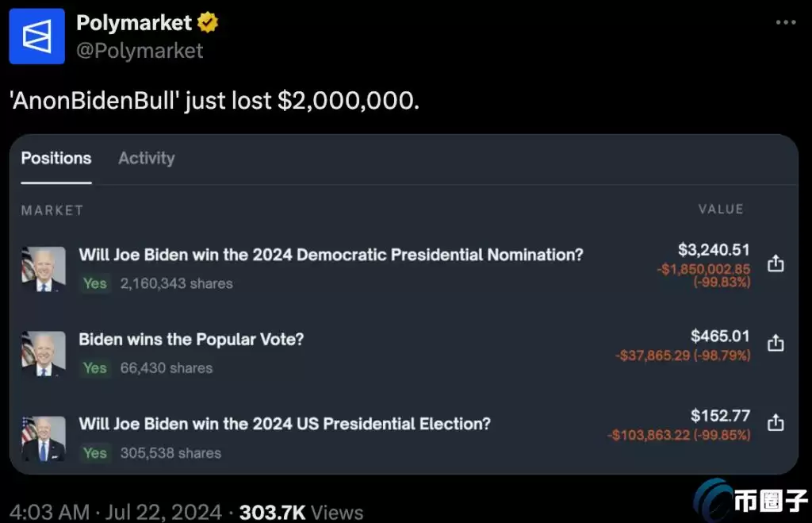This screenshot has width=812, height=523.
Task: Click the Yes badge beside 66,430 shares
Action: point(95,368)
